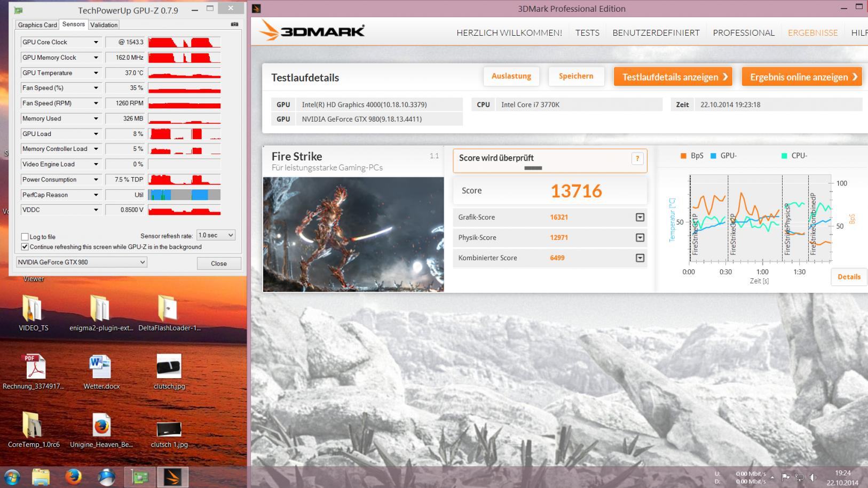868x488 pixels.
Task: Open File Explorer from the taskbar
Action: 41,477
